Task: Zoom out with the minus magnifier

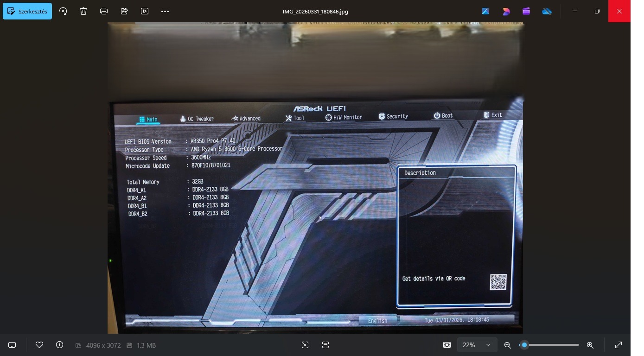Action: point(508,345)
